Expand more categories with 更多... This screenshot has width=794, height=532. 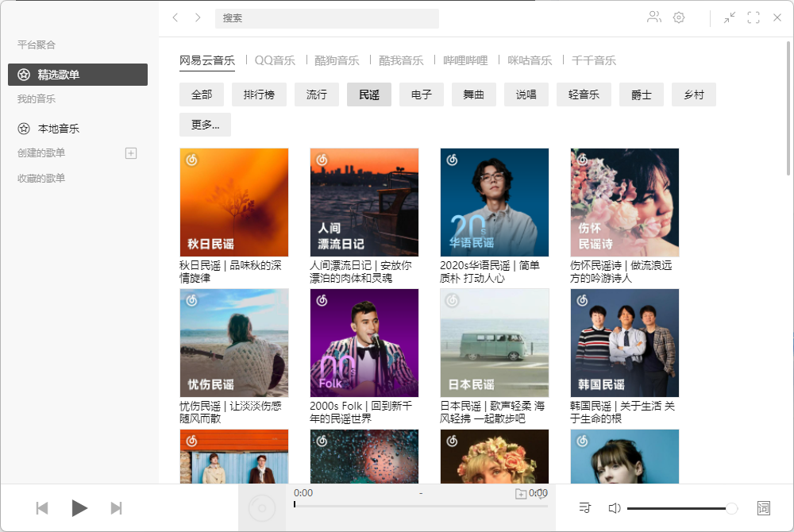point(205,125)
